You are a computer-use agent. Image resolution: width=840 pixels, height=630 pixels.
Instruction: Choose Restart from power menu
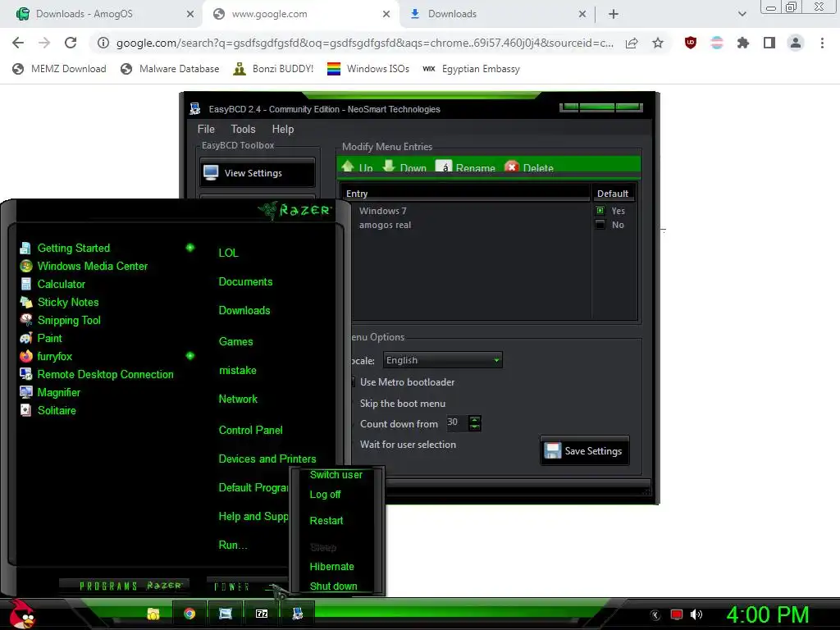click(x=326, y=521)
